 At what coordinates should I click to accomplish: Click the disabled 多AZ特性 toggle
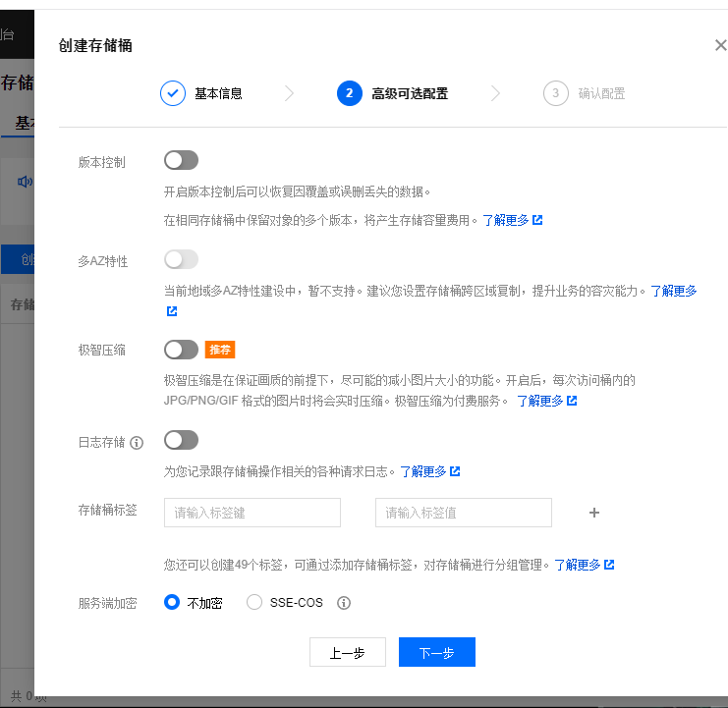(x=182, y=259)
